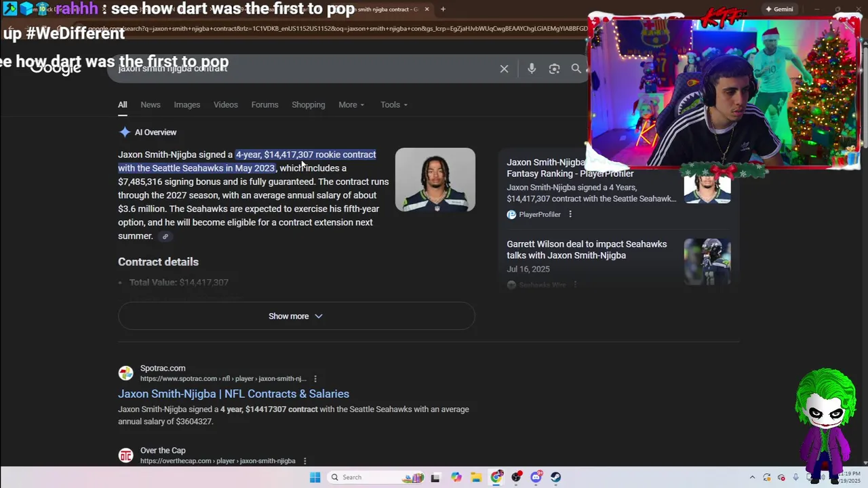Click the AI Overview sparkle icon

[124, 132]
